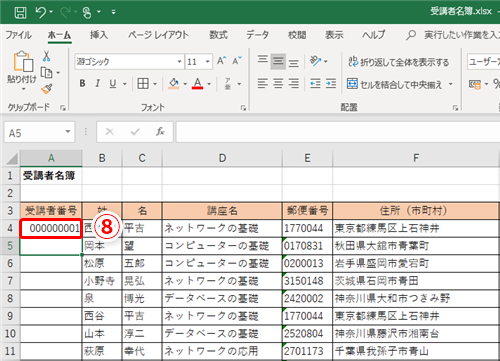Toggle italic formatting
This screenshot has width=500, height=361.
click(97, 83)
